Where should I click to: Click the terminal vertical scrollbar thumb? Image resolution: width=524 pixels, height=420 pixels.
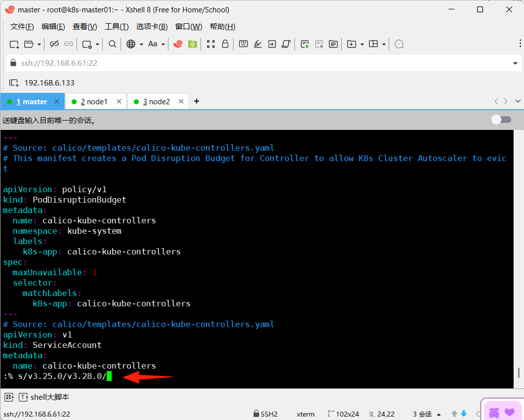[x=519, y=373]
